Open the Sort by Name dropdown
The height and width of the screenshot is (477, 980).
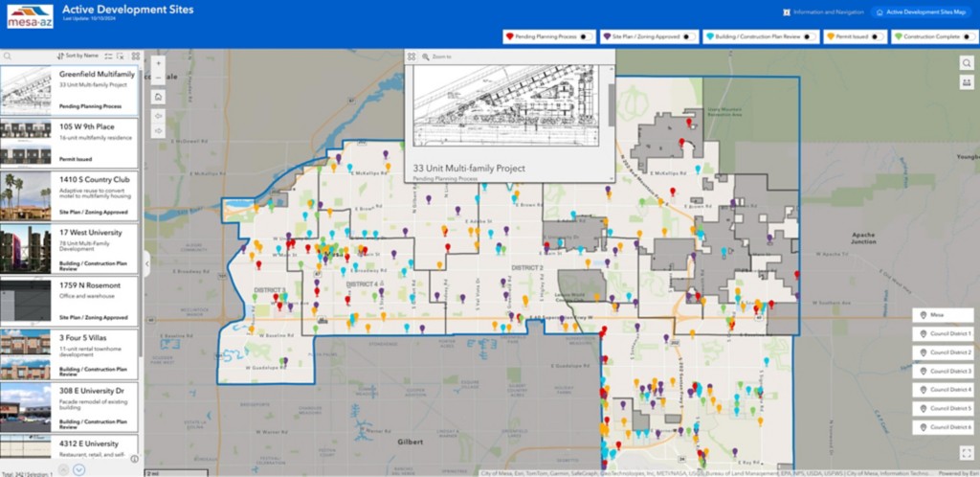(x=78, y=57)
